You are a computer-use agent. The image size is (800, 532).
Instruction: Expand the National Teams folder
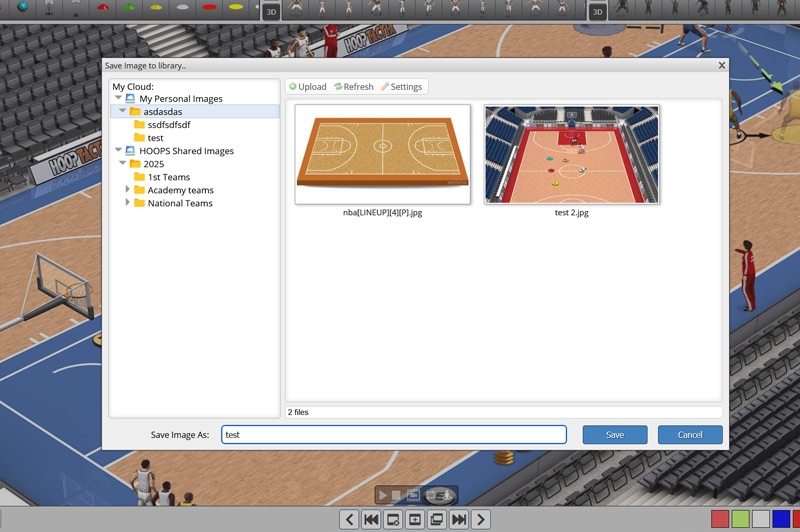coord(128,203)
